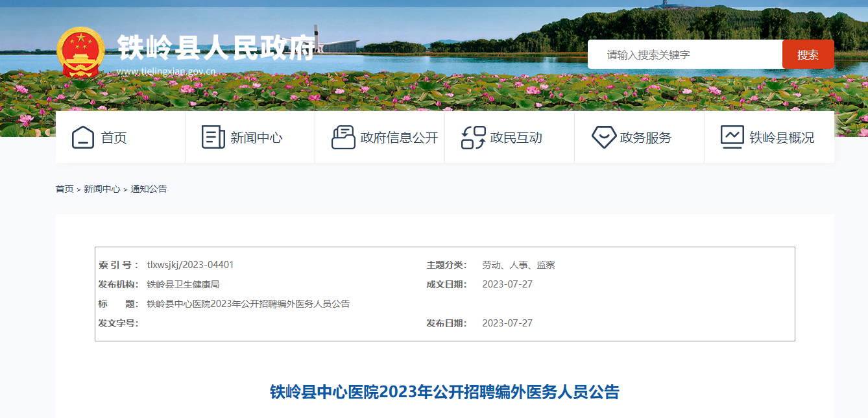Click the folder icon beside 政府信息公开
This screenshot has height=418, width=868.
coord(343,138)
